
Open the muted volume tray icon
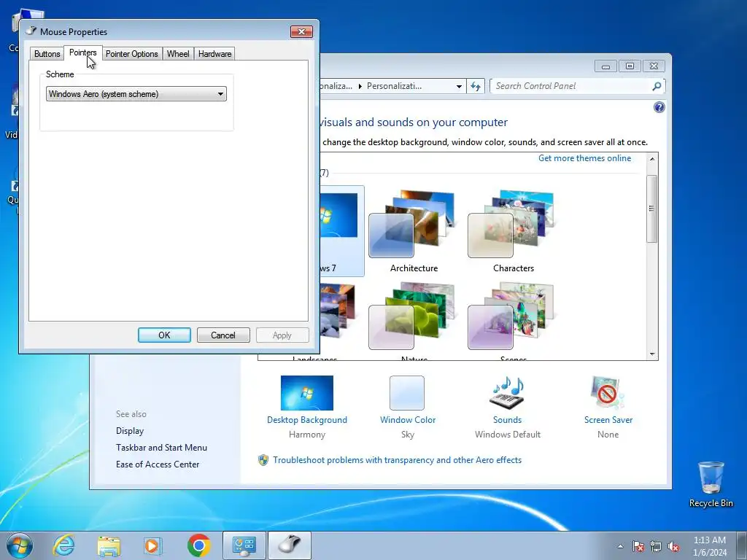click(x=673, y=546)
